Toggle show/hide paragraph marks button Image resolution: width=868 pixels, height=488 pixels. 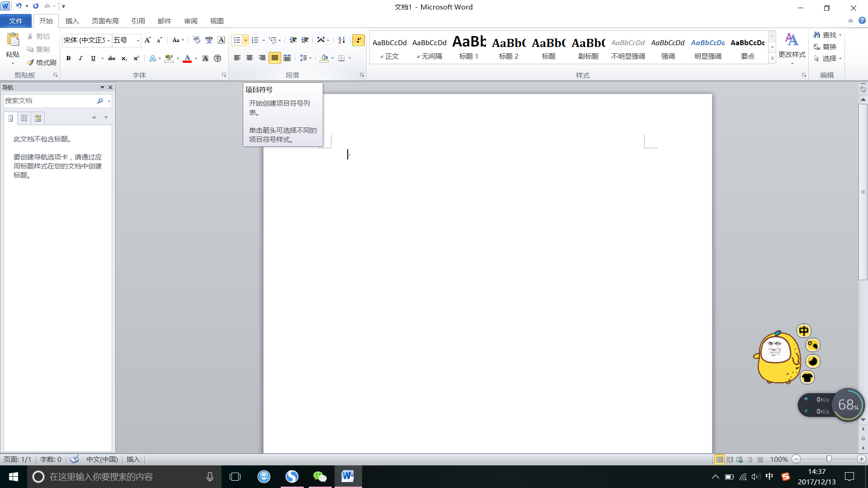[x=359, y=40]
